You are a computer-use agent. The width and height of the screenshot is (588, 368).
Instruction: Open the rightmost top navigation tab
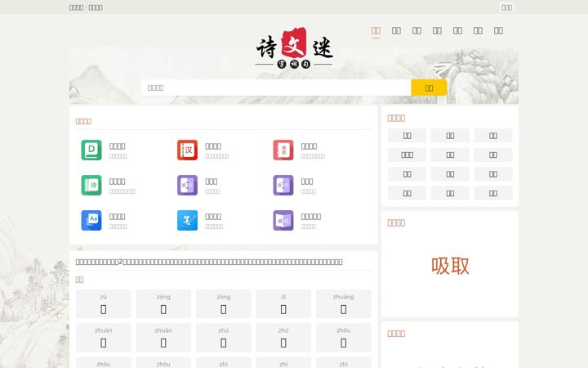point(498,31)
